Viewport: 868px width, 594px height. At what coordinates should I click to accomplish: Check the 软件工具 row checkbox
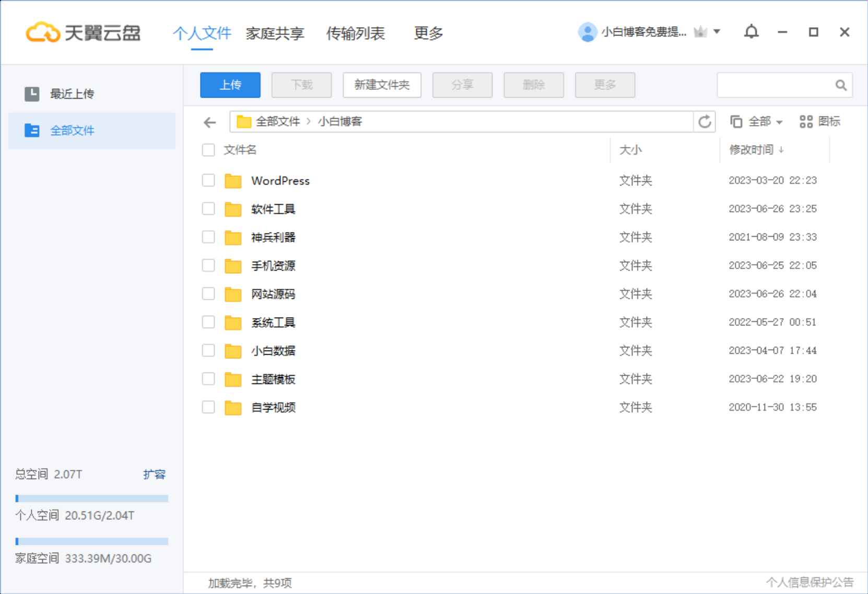pyautogui.click(x=208, y=208)
